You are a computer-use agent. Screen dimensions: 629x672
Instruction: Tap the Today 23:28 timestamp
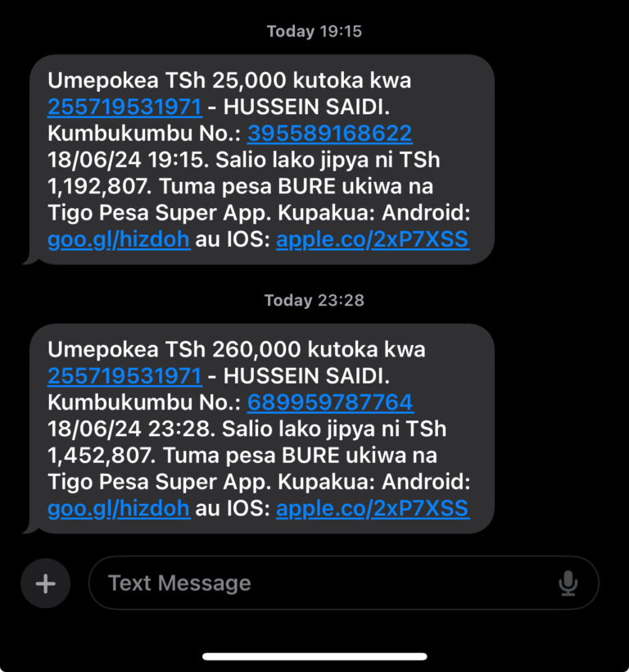[314, 301]
